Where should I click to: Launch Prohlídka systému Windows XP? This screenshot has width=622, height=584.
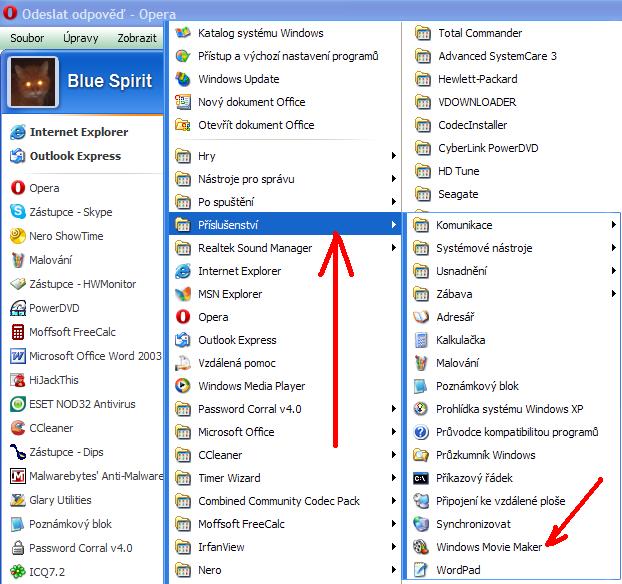(513, 409)
